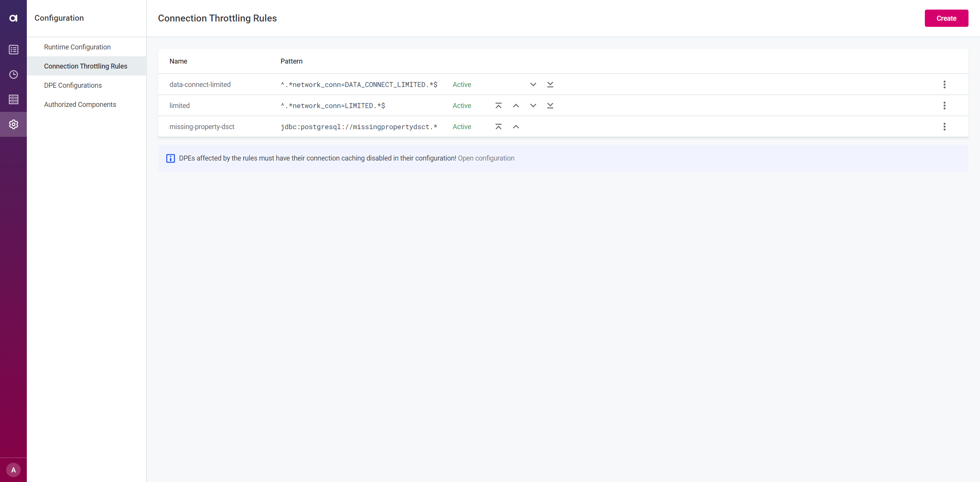Move limited rule up one position
The image size is (980, 482).
(516, 106)
